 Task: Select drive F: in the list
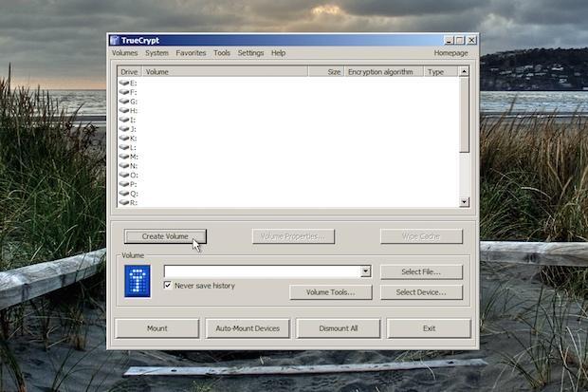(x=128, y=92)
